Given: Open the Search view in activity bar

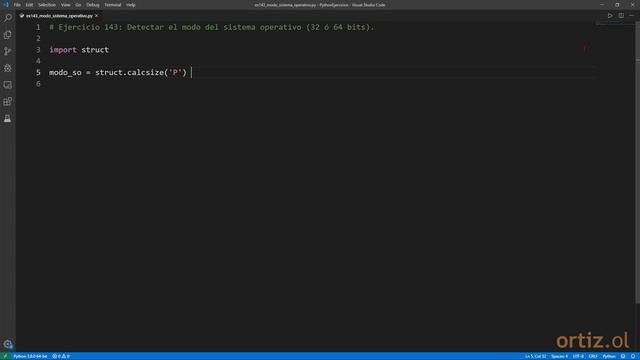Looking at the screenshot, I should [x=8, y=18].
